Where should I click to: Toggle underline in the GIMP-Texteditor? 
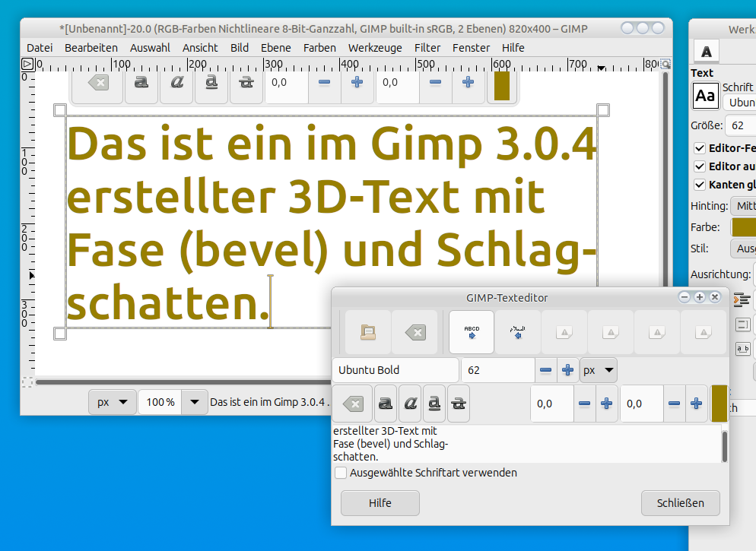click(x=434, y=404)
